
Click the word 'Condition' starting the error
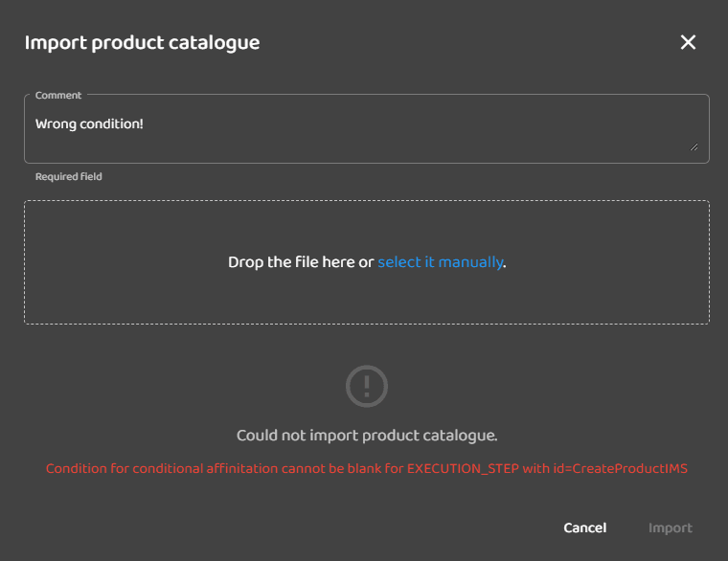click(x=74, y=469)
